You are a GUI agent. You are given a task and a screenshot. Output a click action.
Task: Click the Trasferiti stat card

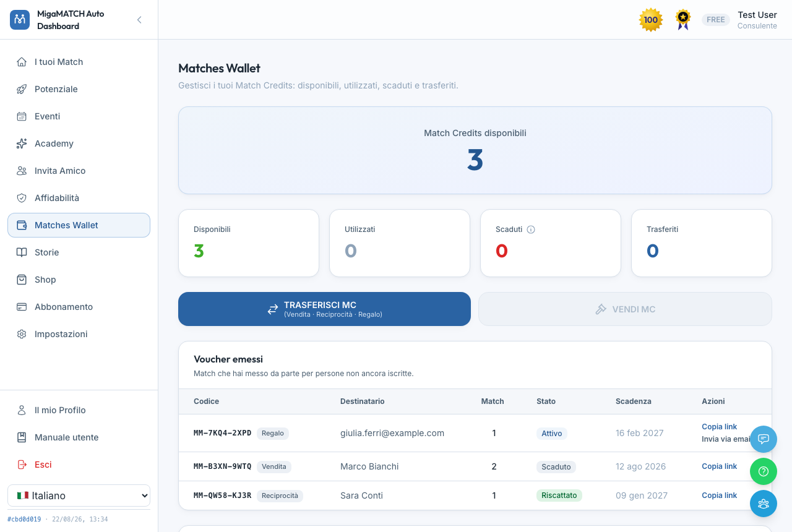pos(702,243)
